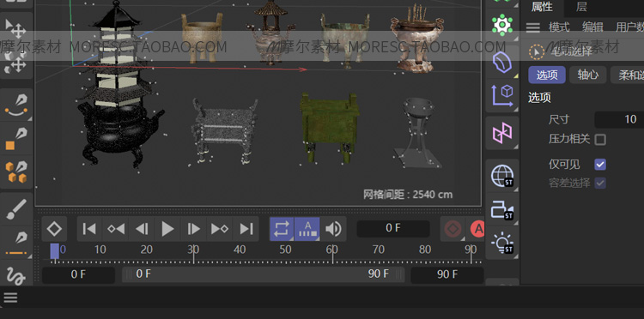Toggle the 容差选择 checkbox
Screen dimensions: 644x319
600,183
